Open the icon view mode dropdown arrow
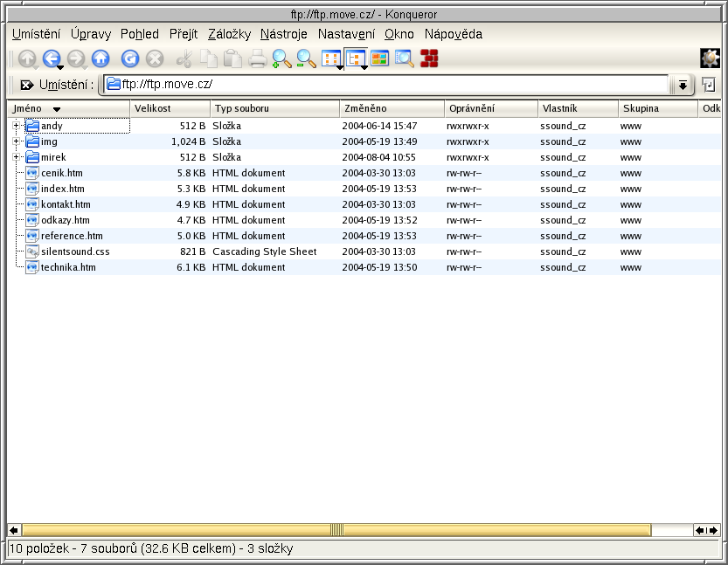 [340, 68]
